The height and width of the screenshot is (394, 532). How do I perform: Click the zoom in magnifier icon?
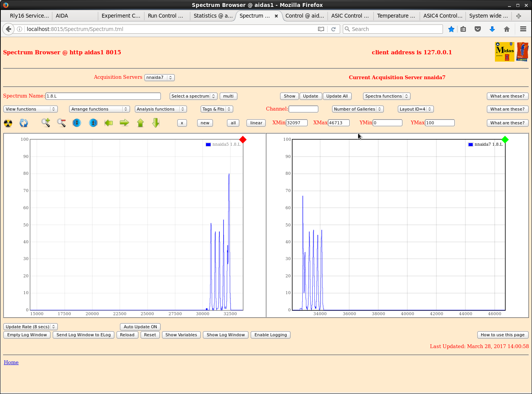click(46, 123)
